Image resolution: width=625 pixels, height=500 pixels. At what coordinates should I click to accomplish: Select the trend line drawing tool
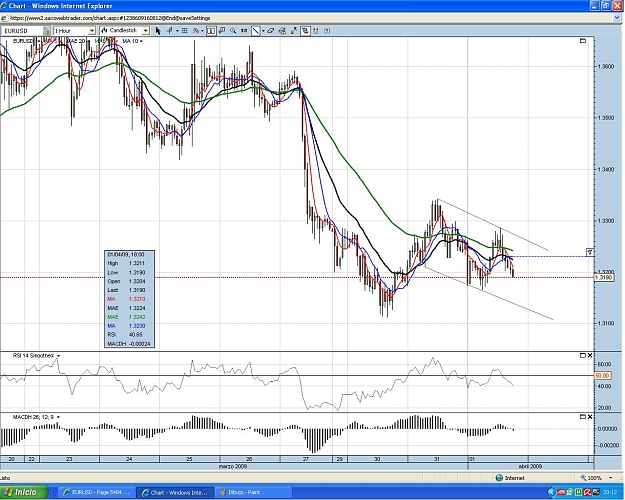coord(256,31)
